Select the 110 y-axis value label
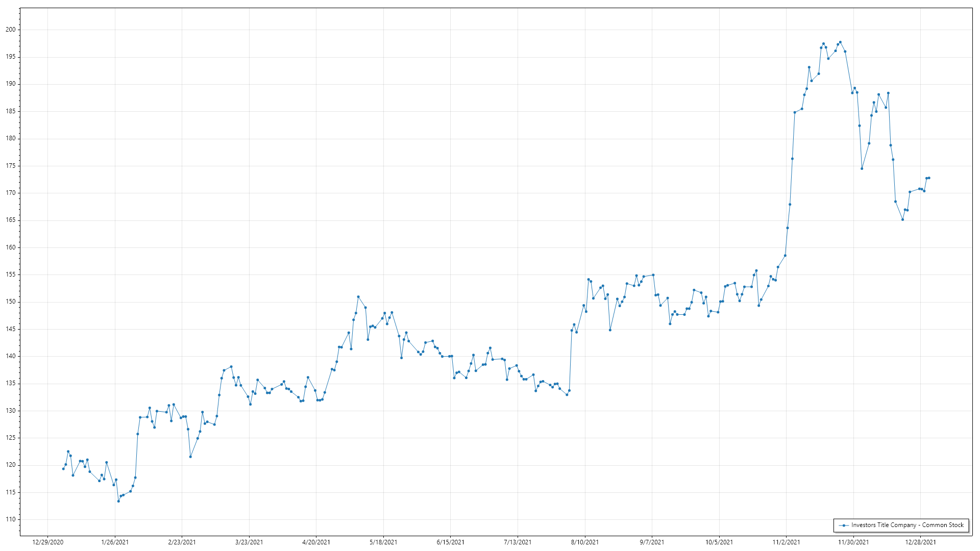The height and width of the screenshot is (551, 980). (x=11, y=519)
